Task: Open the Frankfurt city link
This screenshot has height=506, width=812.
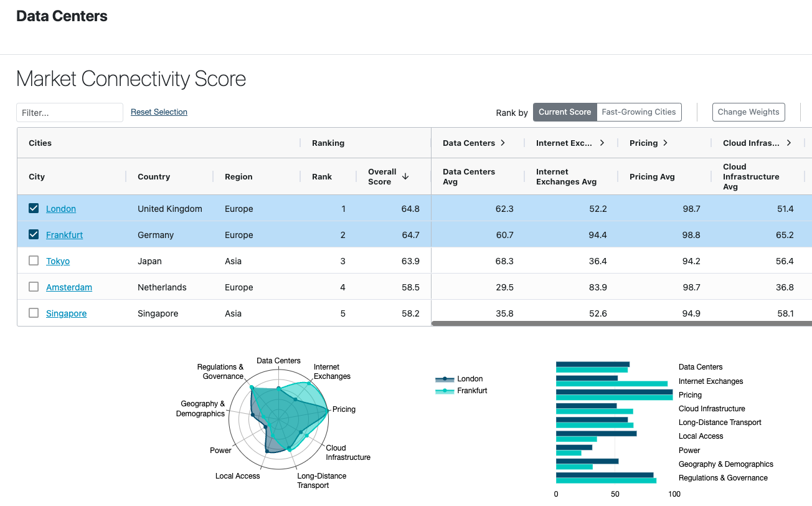Action: pos(64,235)
